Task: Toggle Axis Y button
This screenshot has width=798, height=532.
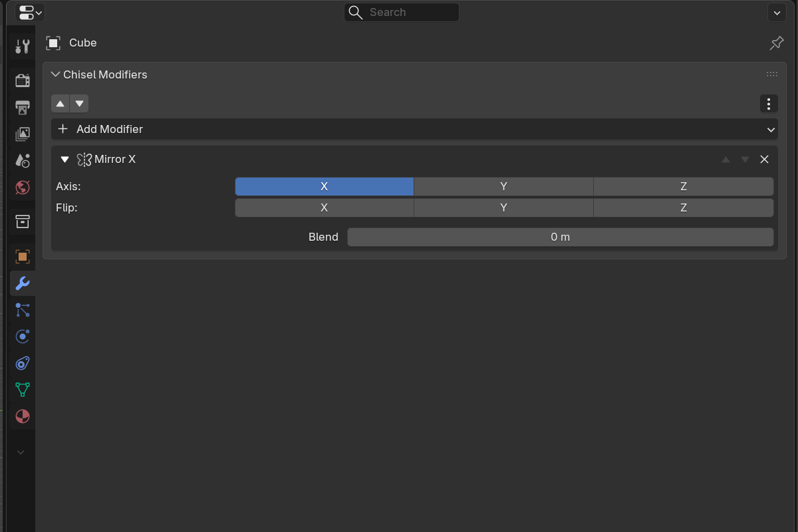Action: [504, 187]
